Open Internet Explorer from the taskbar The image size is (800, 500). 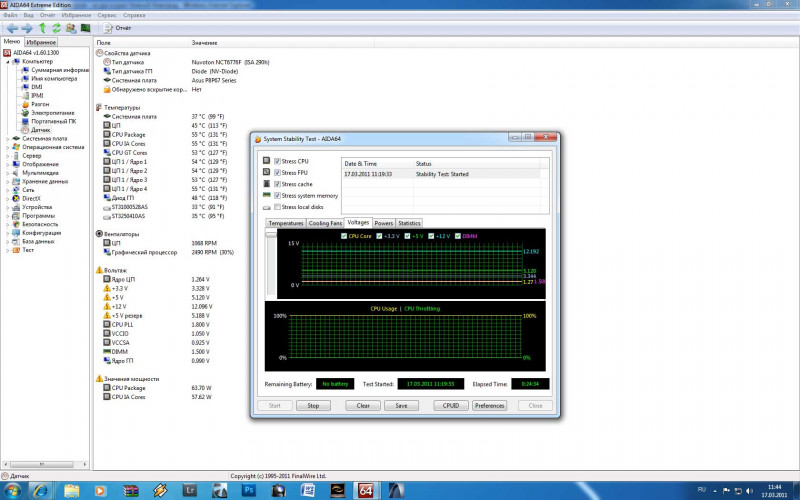[x=41, y=491]
